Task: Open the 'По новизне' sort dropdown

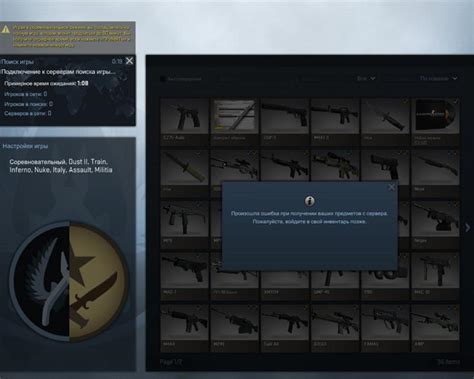Action: coord(438,78)
